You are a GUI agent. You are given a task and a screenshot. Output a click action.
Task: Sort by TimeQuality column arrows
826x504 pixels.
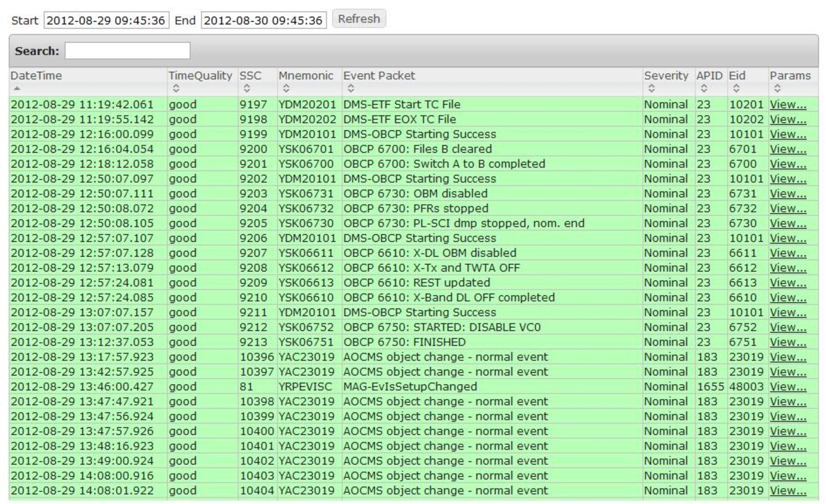(176, 89)
